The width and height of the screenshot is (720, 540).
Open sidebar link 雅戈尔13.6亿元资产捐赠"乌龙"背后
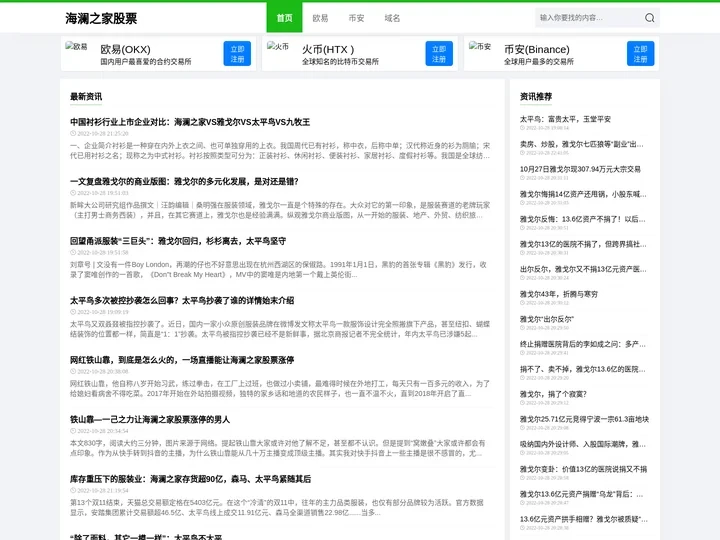[x=581, y=494]
